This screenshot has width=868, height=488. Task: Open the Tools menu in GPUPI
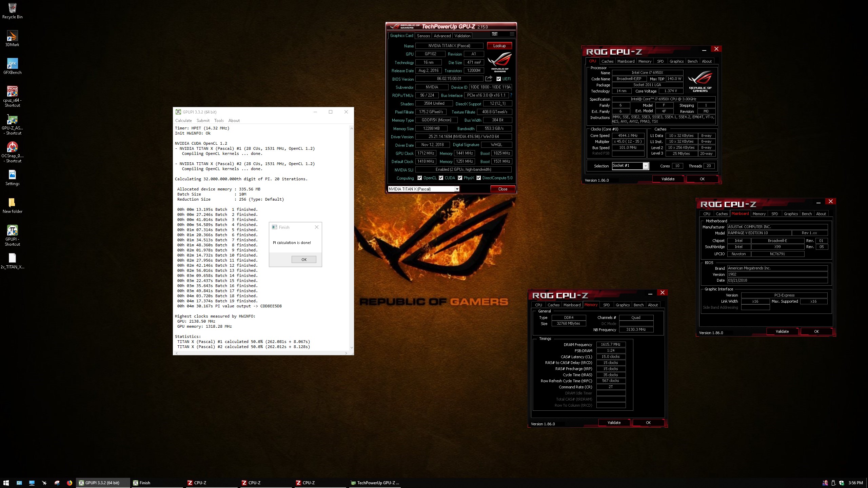pos(219,121)
